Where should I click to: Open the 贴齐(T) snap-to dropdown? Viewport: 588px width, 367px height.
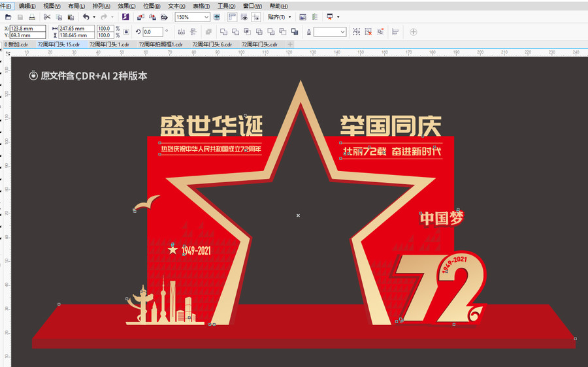coord(279,17)
